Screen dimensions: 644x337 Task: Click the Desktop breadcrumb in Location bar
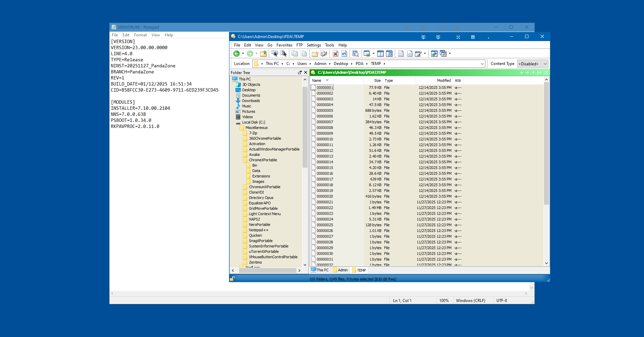tap(341, 64)
